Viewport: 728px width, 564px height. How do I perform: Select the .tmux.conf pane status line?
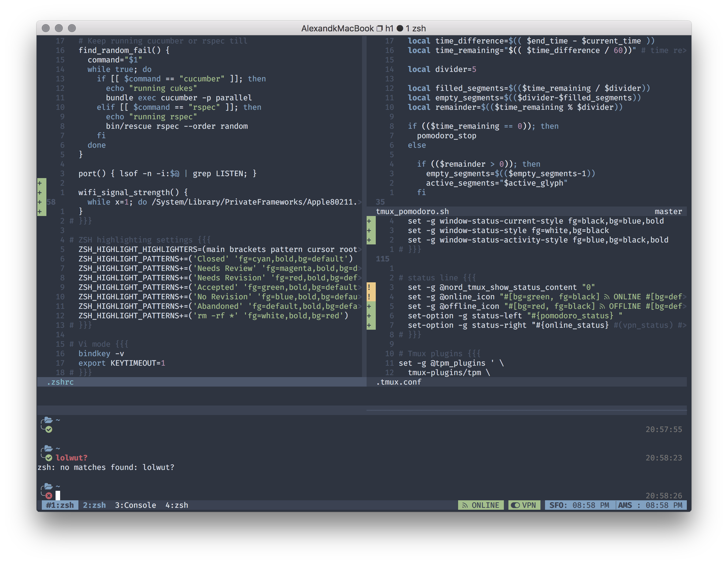(x=399, y=382)
